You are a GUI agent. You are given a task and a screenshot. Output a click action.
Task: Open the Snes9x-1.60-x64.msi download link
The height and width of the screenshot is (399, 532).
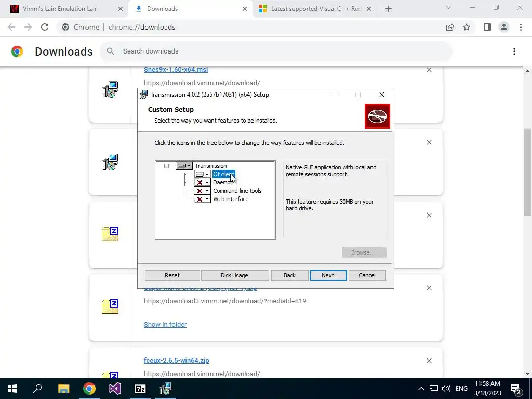(176, 70)
